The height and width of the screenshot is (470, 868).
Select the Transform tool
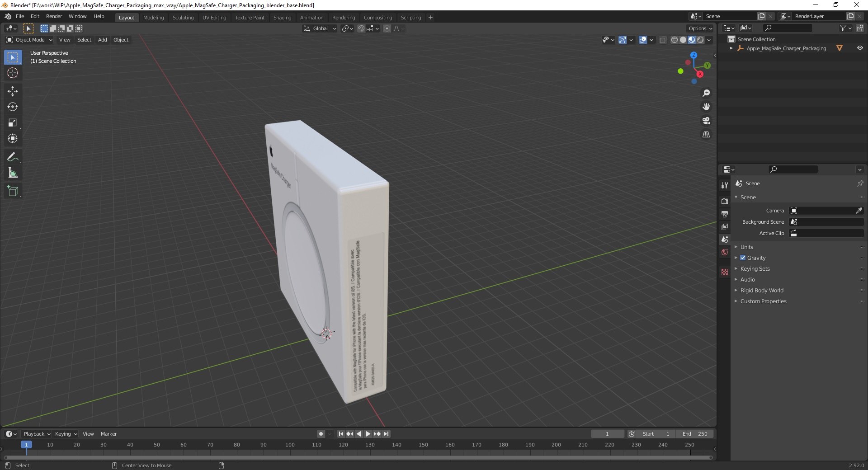pos(13,138)
